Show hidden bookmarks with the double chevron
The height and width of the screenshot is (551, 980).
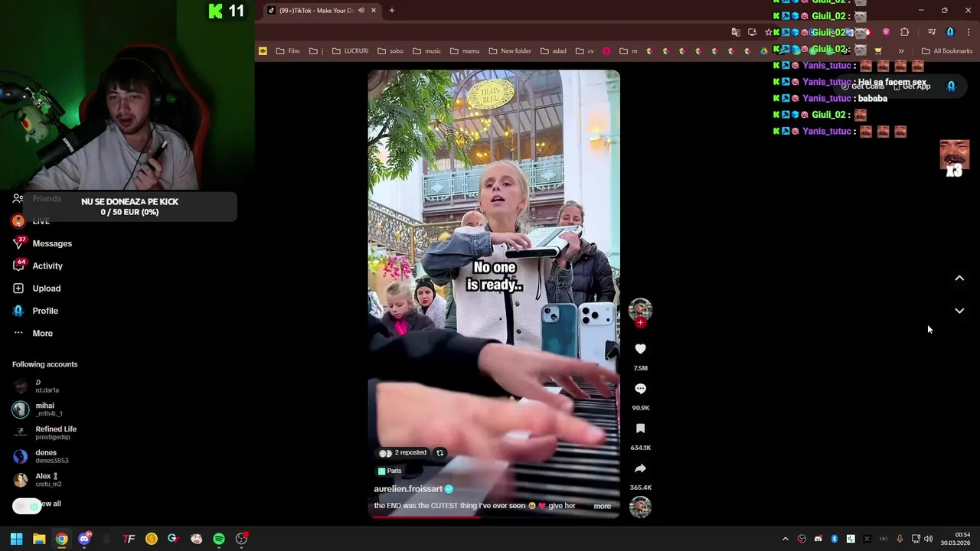tap(900, 51)
